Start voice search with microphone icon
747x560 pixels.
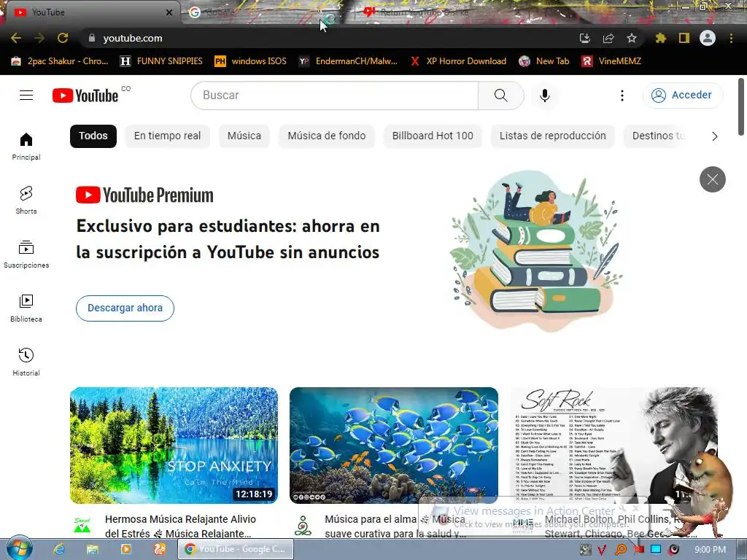pos(544,96)
